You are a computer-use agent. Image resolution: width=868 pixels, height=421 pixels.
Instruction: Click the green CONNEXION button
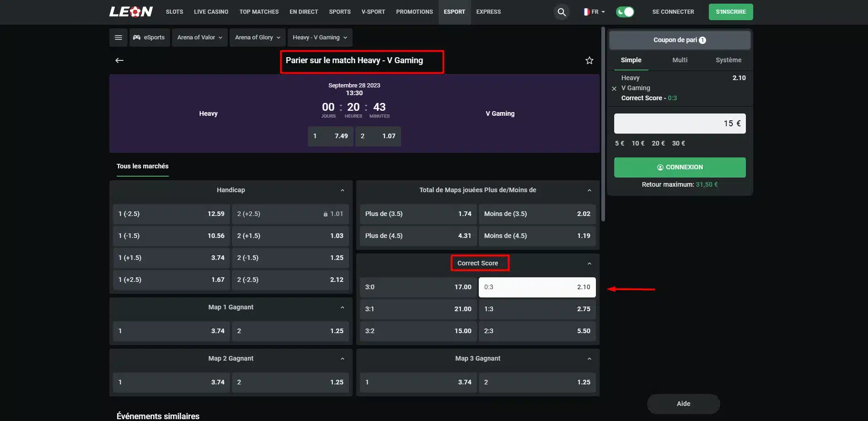point(680,167)
